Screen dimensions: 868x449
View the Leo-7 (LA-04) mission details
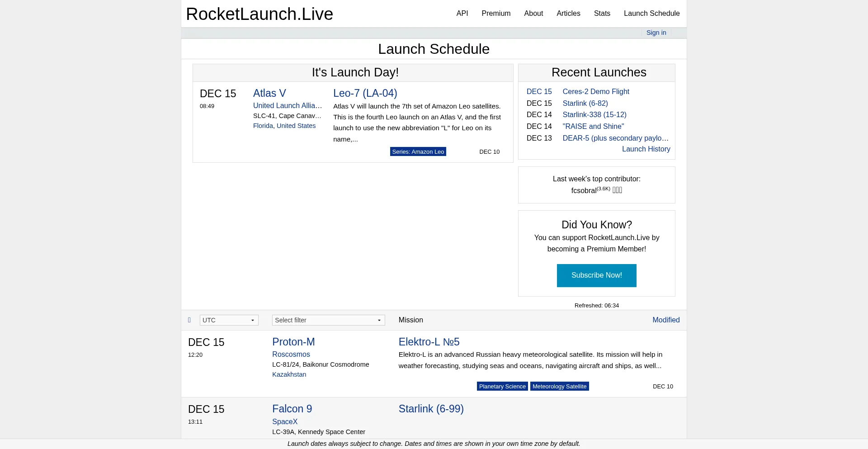(365, 93)
